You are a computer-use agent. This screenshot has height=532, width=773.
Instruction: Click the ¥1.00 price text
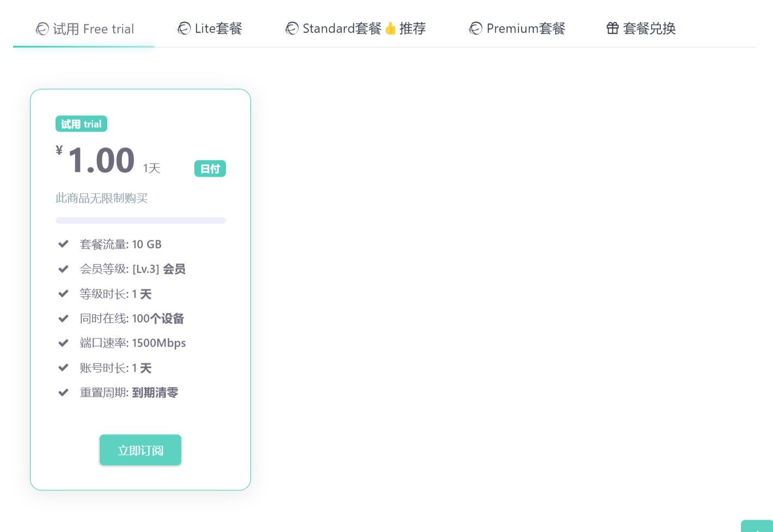point(101,160)
